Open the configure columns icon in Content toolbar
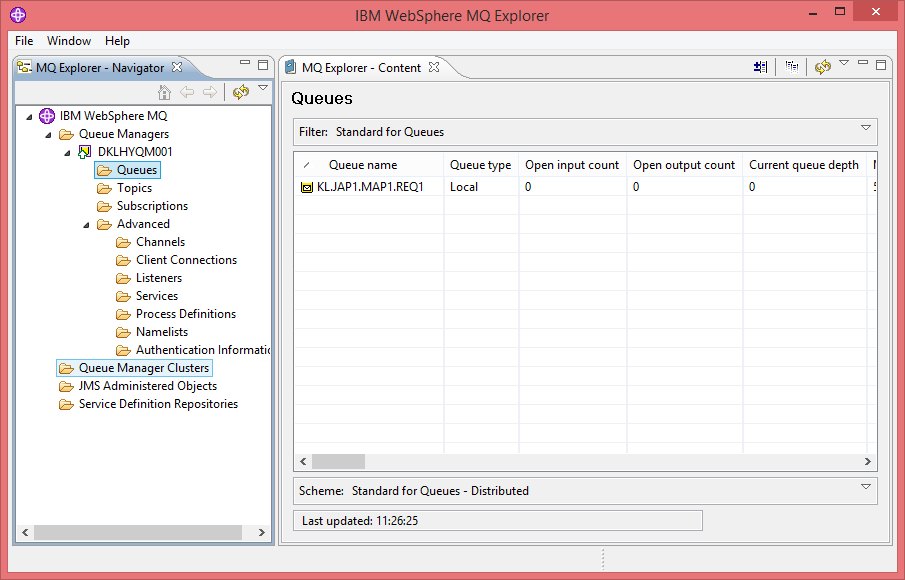Viewport: 905px width, 580px height. coord(760,66)
